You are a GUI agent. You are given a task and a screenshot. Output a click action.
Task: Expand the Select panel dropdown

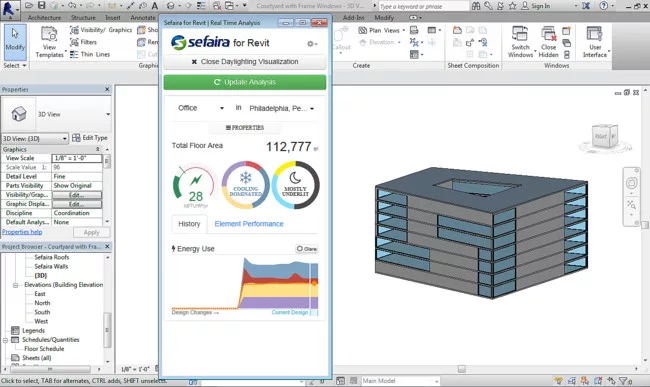pos(15,65)
